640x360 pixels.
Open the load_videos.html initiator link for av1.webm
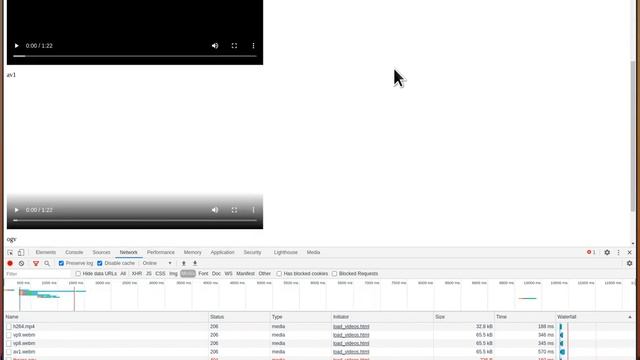point(351,352)
